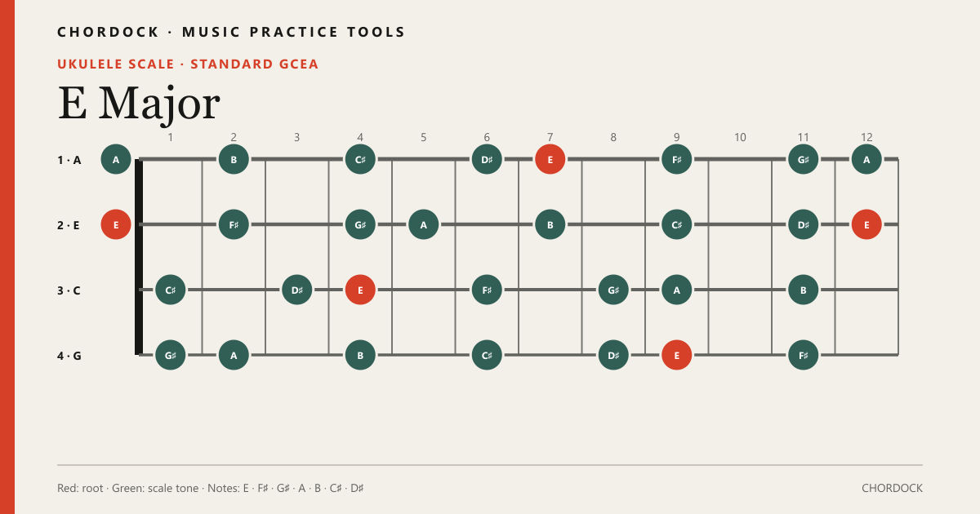Click the C♯ note at fret 6, G string

click(487, 355)
